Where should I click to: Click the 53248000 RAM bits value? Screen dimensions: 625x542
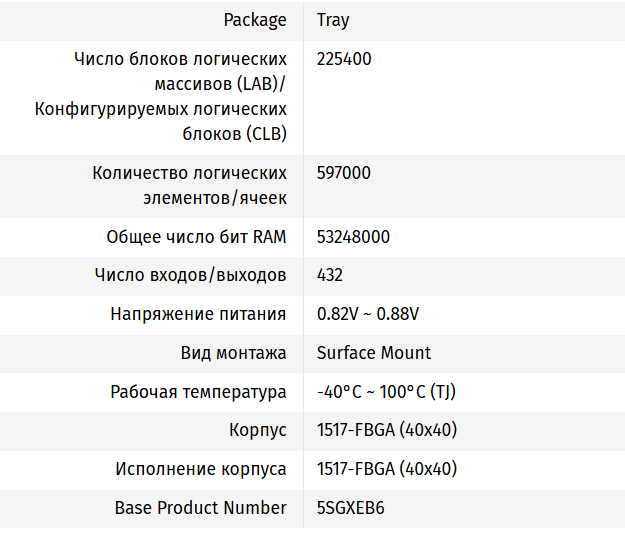tap(353, 237)
